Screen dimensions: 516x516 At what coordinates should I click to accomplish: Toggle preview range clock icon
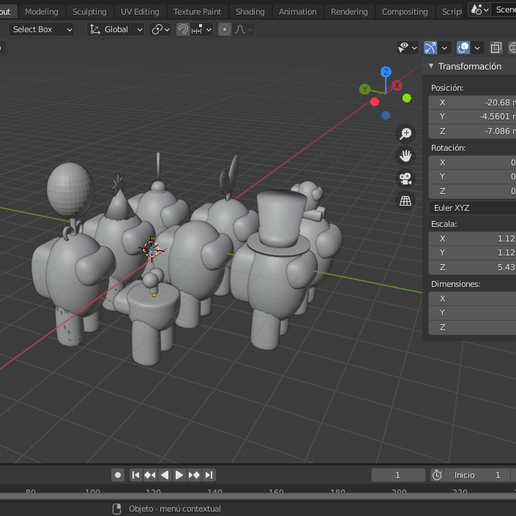(x=437, y=475)
